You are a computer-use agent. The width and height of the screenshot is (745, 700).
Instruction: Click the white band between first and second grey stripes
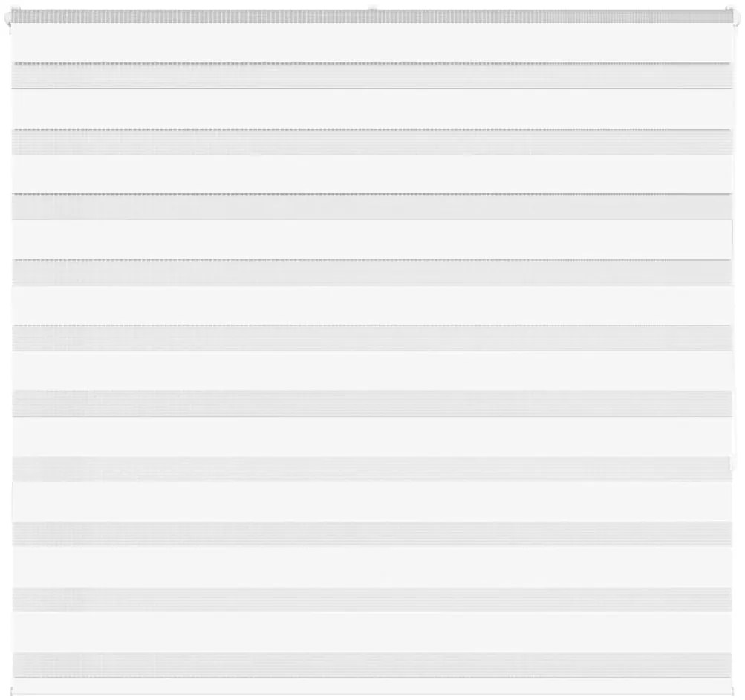tap(372, 108)
